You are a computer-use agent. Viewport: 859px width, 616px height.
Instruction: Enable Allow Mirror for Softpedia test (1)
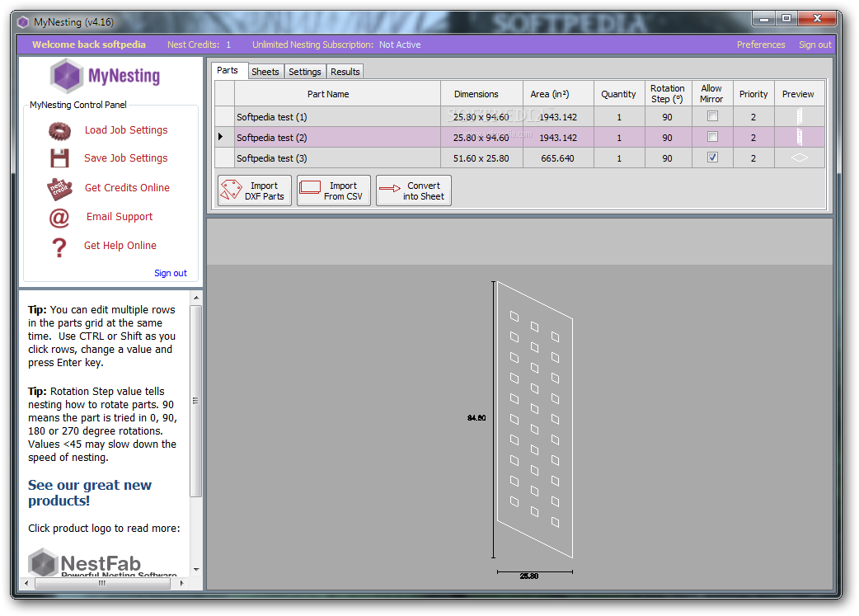click(x=712, y=116)
